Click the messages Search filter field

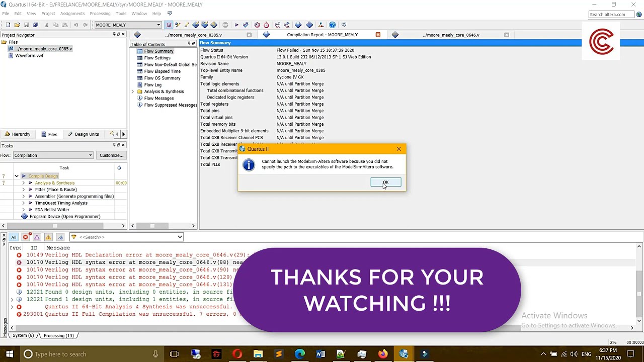(x=126, y=237)
